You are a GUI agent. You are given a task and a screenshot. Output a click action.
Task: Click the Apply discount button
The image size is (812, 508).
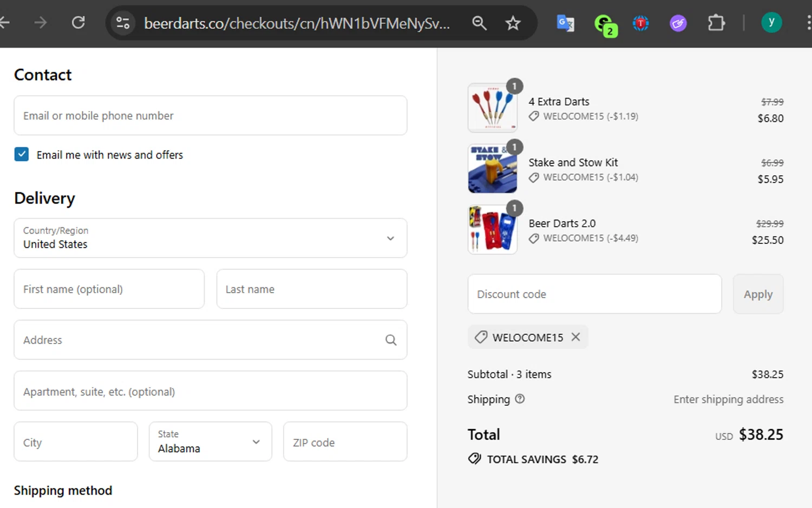[758, 294]
